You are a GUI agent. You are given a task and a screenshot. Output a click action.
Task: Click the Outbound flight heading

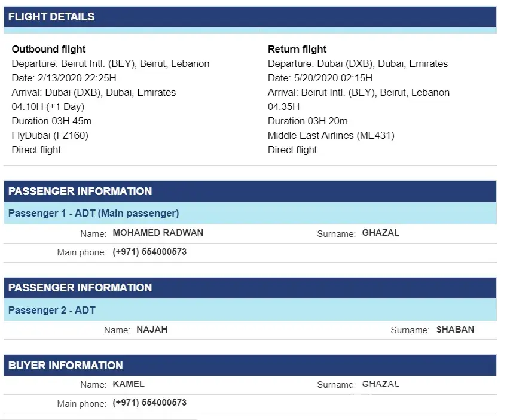48,49
